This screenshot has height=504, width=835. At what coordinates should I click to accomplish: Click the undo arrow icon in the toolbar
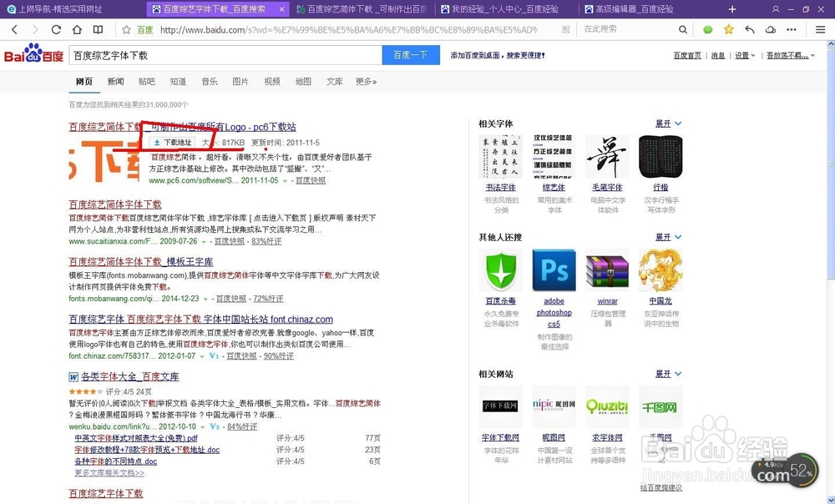[x=750, y=30]
